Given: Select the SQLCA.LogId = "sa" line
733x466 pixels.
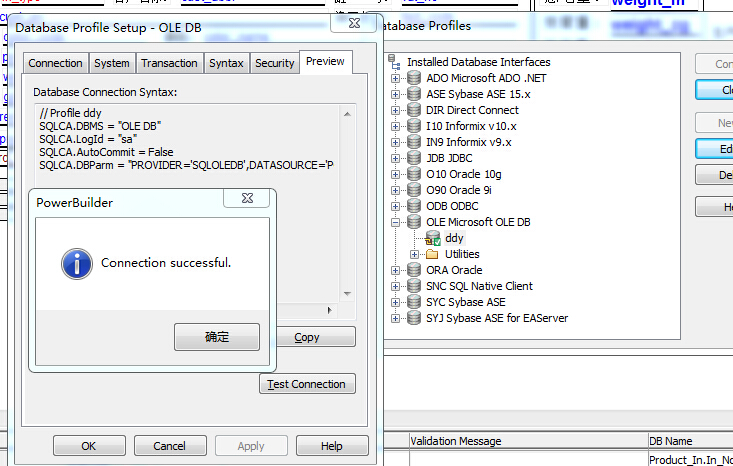Looking at the screenshot, I should 88,139.
